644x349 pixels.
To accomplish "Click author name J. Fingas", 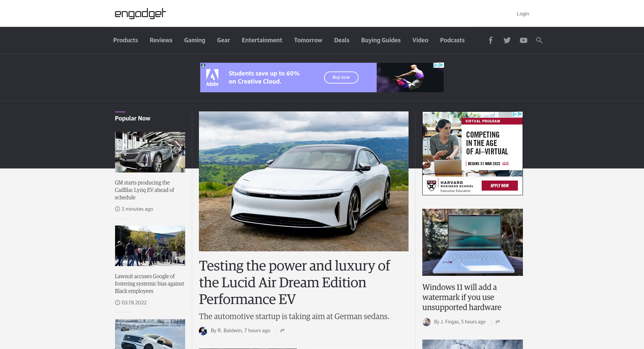I will coord(449,322).
